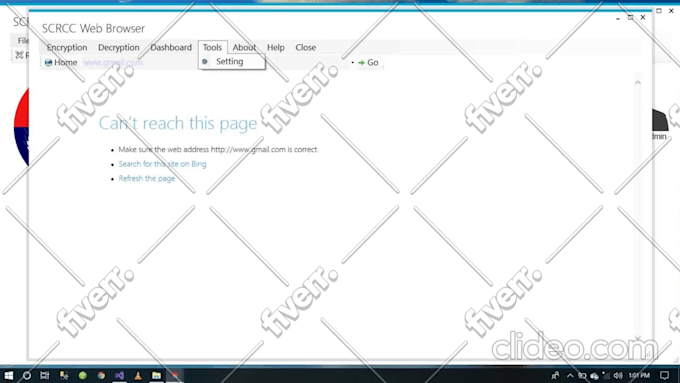Open the Decryption menu
Screen dimensions: 680x383
[119, 47]
